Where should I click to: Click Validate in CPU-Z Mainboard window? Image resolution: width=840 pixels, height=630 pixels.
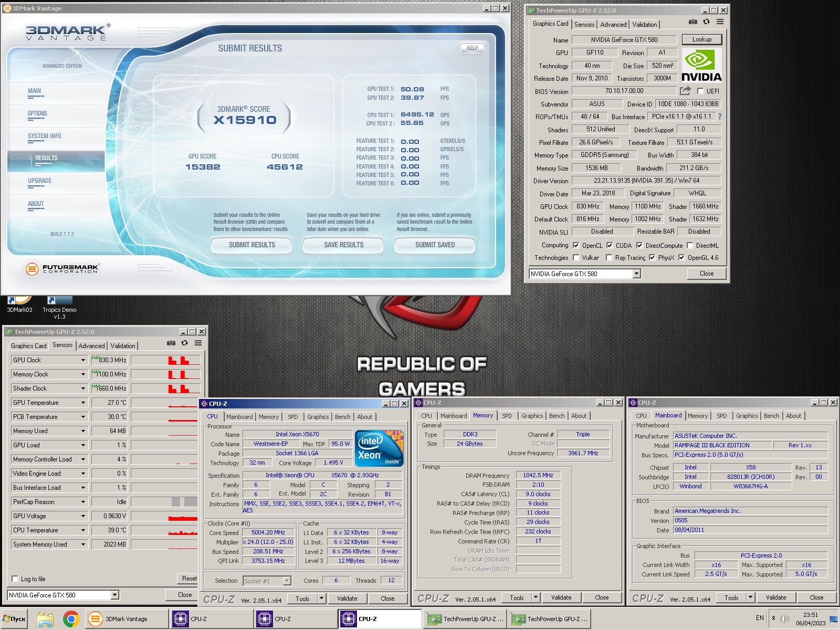click(x=776, y=597)
